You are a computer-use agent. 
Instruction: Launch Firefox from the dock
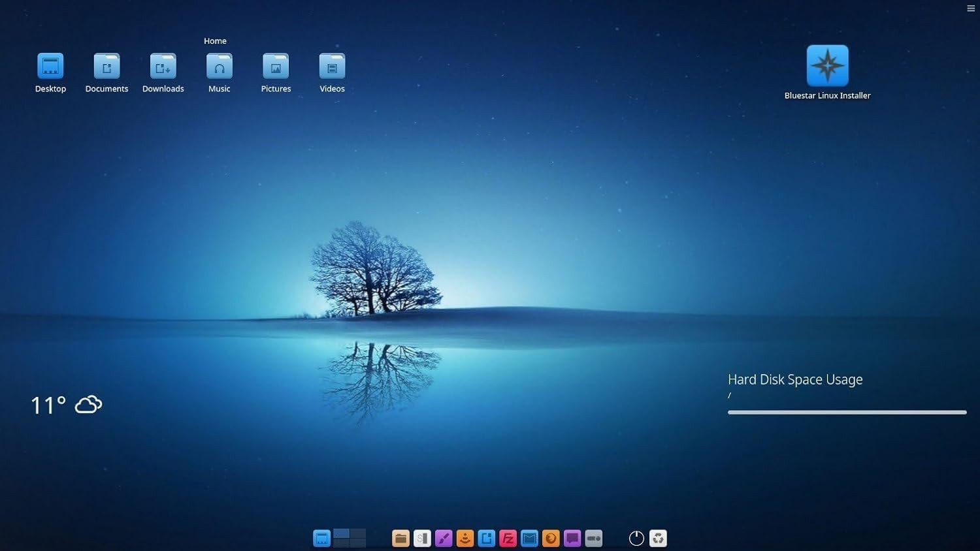click(551, 538)
